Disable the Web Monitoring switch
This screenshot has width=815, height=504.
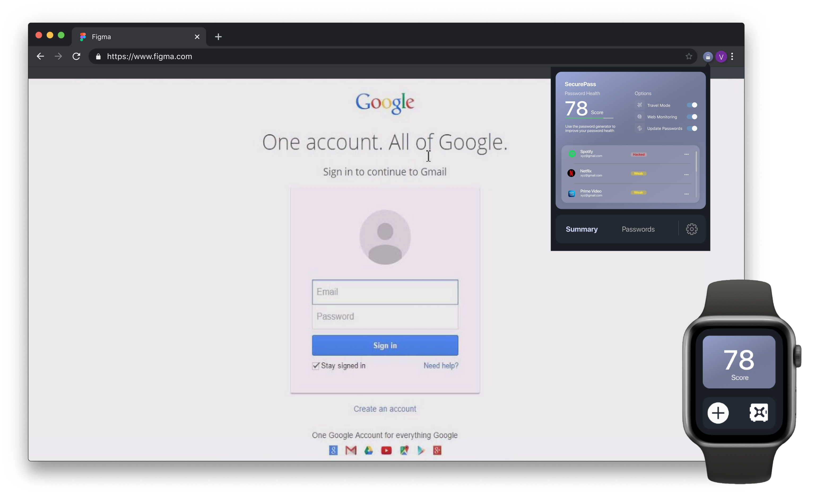click(x=692, y=117)
